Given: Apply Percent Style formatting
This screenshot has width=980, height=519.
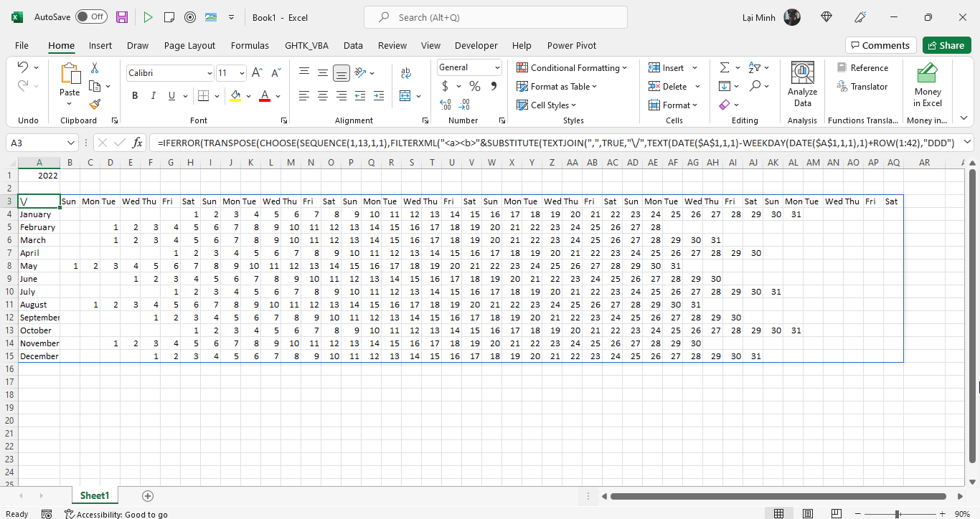Looking at the screenshot, I should [473, 85].
